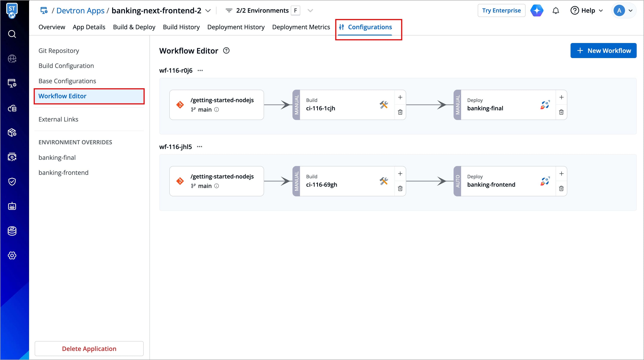
Task: Open Security shield icon in sidebar
Action: click(12, 182)
